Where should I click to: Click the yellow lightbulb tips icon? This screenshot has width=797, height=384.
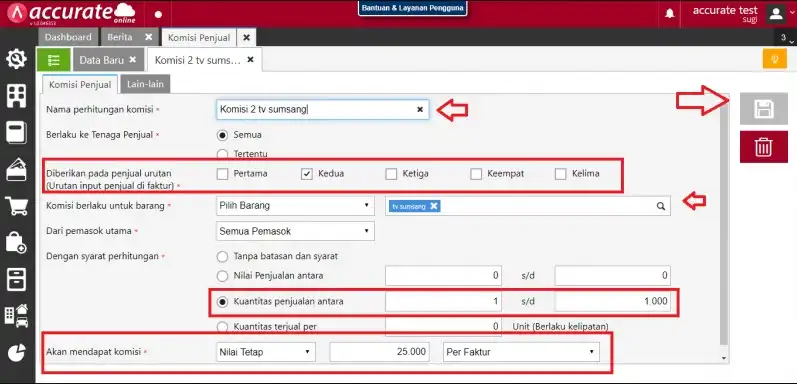[x=775, y=59]
